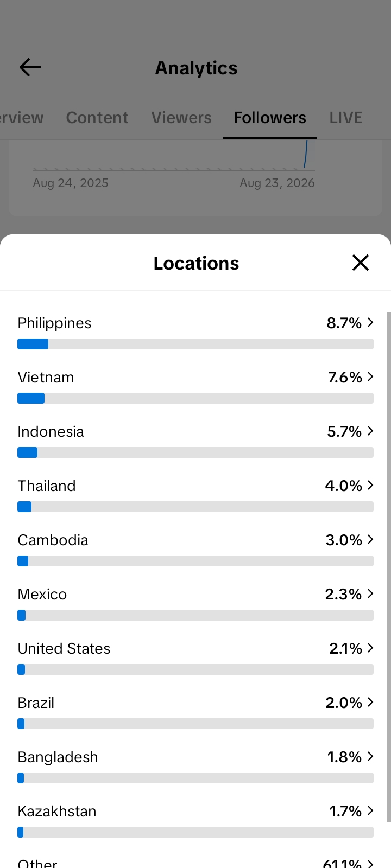Select the Followers tab

pyautogui.click(x=270, y=118)
